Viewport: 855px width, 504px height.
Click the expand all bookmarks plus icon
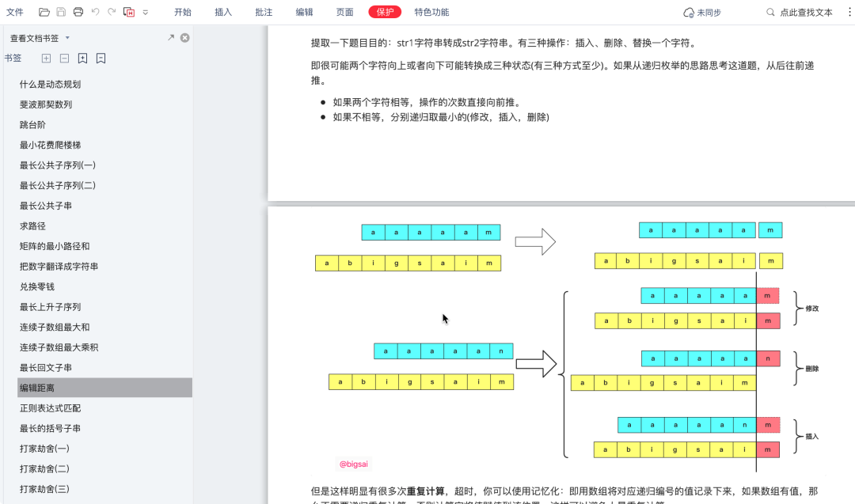coord(47,59)
